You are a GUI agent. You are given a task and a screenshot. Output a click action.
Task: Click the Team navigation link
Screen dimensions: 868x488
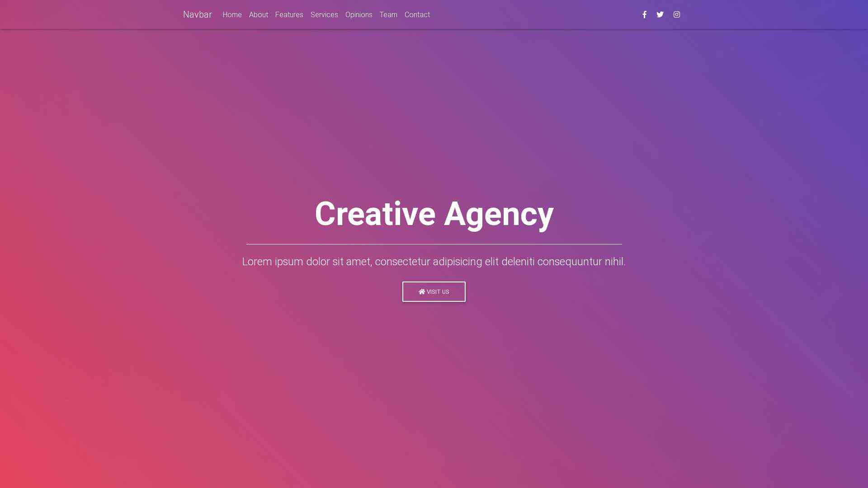[388, 14]
